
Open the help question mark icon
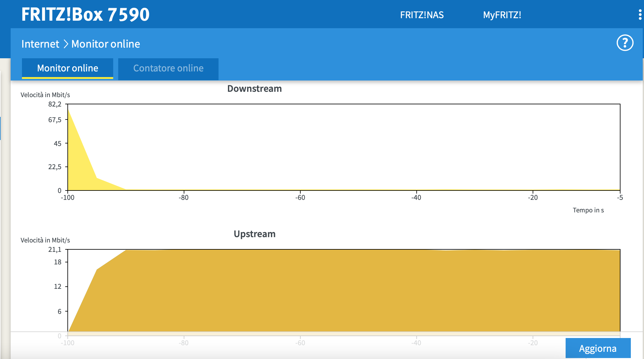[625, 43]
